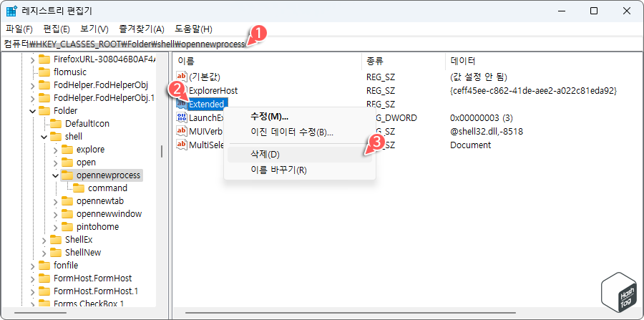The image size is (644, 320).
Task: Click the Document data cell
Action: click(470, 145)
